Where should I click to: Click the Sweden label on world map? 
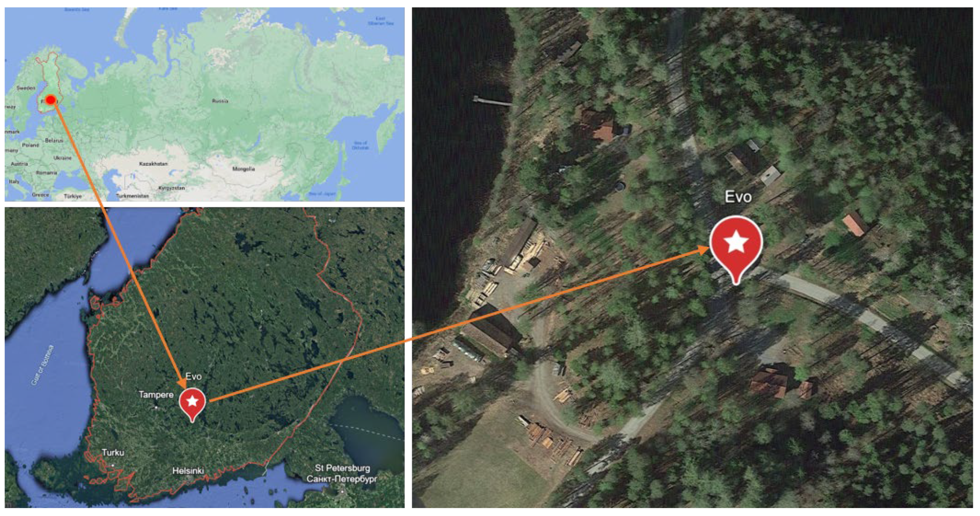click(26, 88)
